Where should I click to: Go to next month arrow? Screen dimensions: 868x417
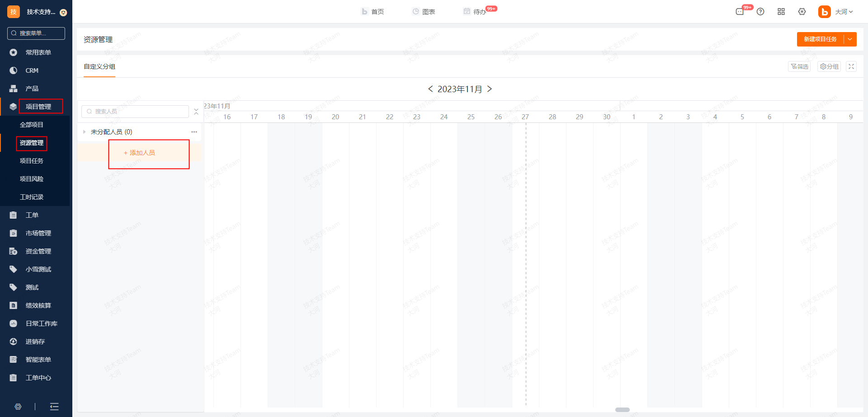(490, 89)
